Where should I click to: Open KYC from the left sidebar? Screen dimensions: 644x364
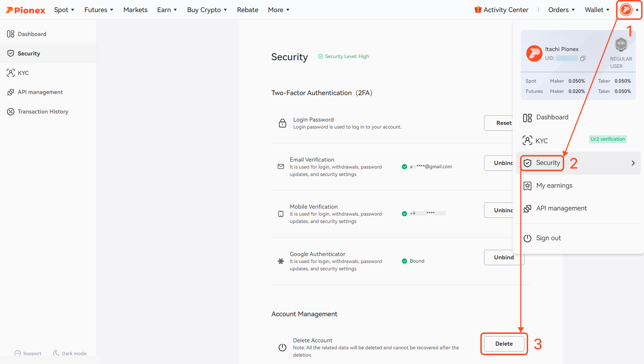pos(48,73)
